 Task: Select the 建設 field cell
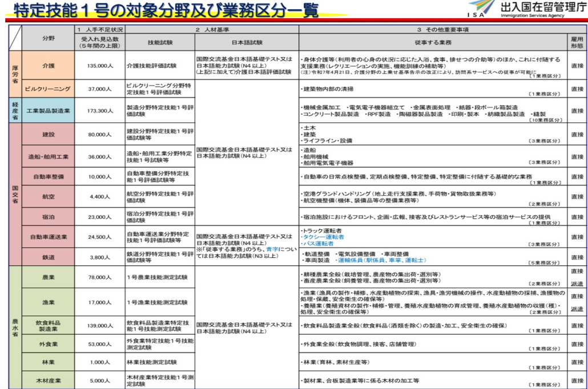pyautogui.click(x=49, y=134)
